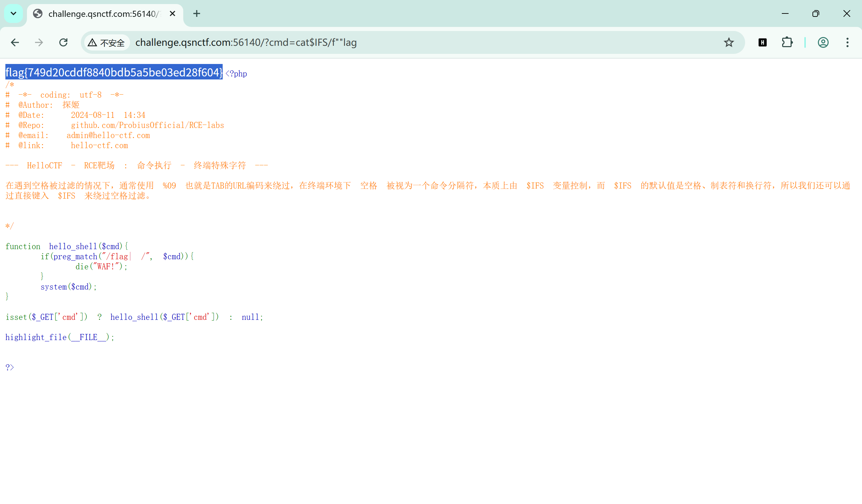Open the user profile icon
862x504 pixels.
pyautogui.click(x=823, y=42)
